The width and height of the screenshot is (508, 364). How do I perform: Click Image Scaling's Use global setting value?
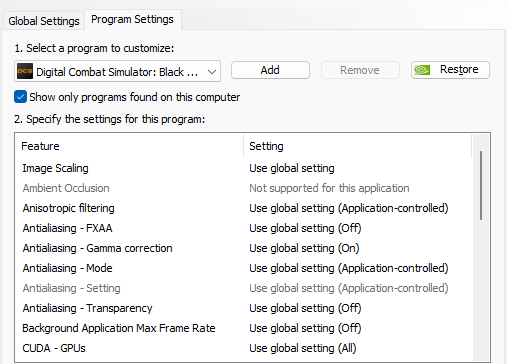[292, 168]
